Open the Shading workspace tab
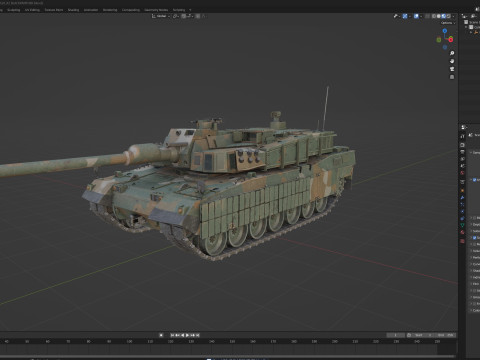 73,10
